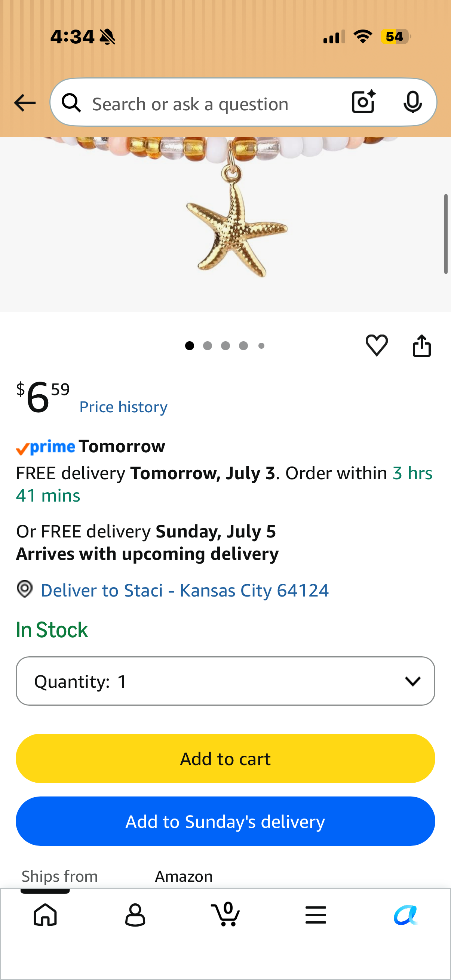This screenshot has width=451, height=980.
Task: Add item to wishlist with heart icon
Action: point(377,345)
